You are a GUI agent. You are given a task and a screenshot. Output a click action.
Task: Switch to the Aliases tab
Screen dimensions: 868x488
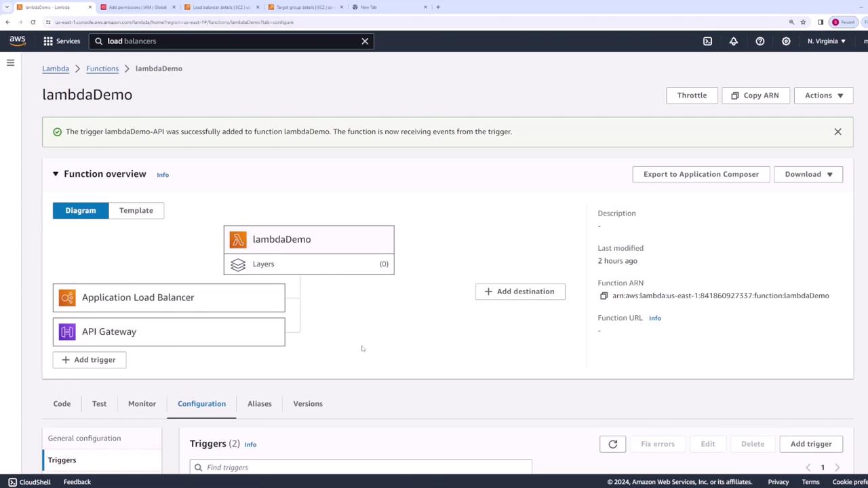tap(260, 404)
